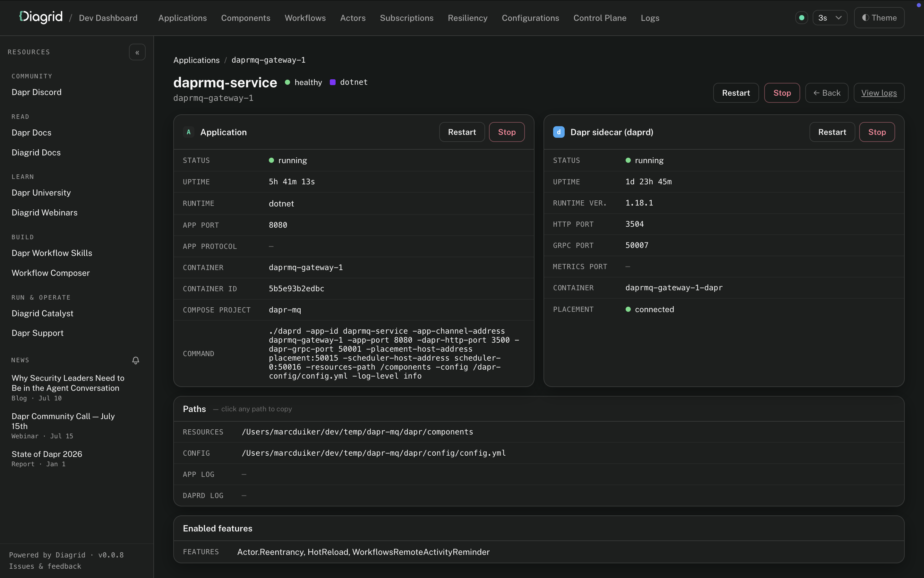
Task: Open Dapr Discord link
Action: tap(37, 92)
